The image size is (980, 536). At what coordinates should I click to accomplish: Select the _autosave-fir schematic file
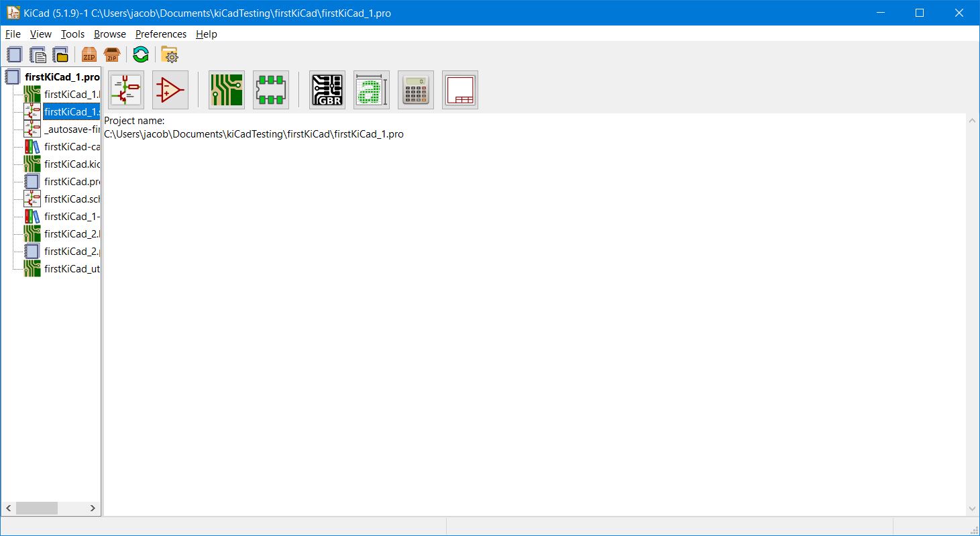(x=72, y=129)
